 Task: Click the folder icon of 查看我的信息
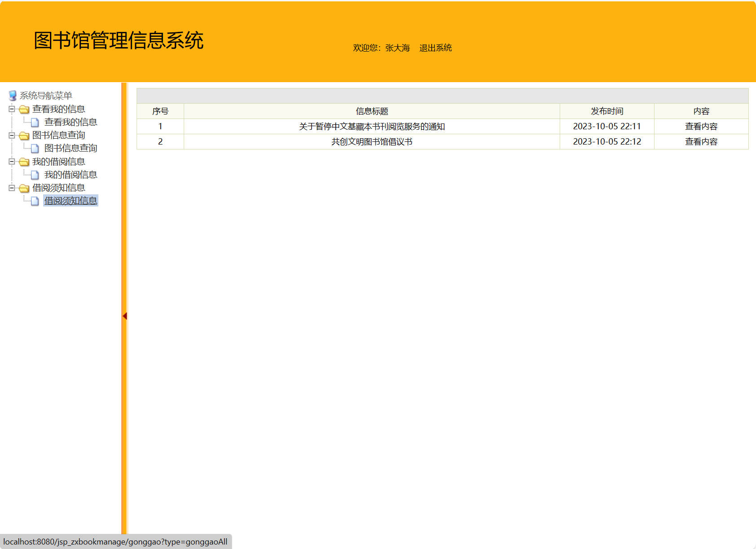[25, 109]
